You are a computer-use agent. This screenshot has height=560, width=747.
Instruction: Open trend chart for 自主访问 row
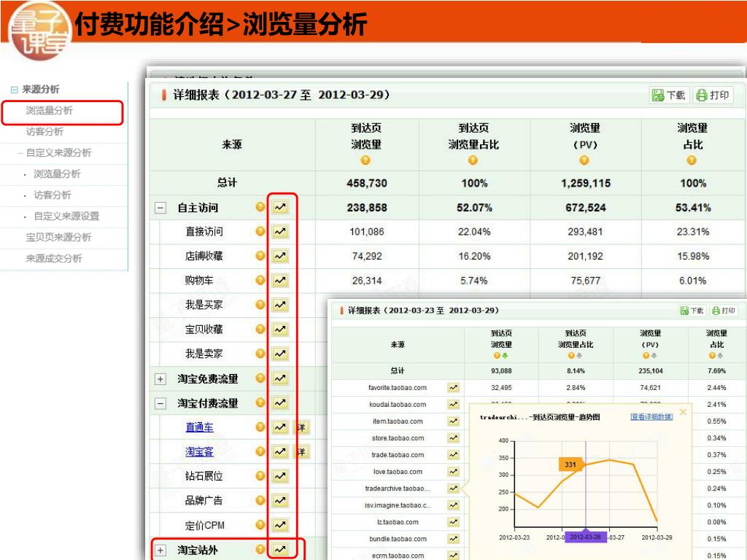(280, 207)
